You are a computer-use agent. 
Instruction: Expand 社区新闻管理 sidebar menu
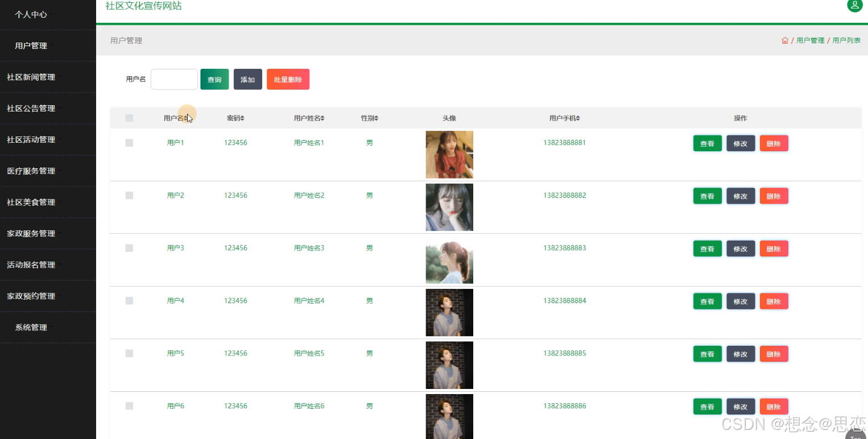[x=48, y=77]
